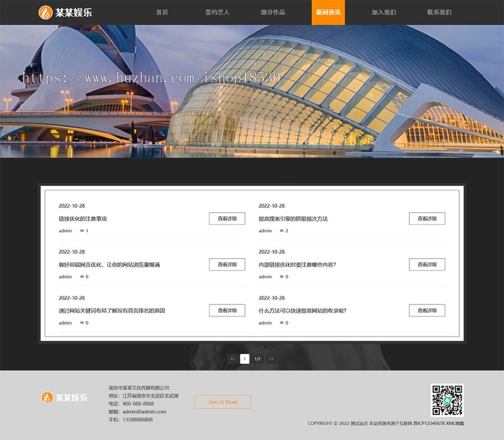This screenshot has width=504, height=440.
Task: Click 查看详细 for 内部链接优化时要注意哪些内容
Action: click(x=427, y=265)
